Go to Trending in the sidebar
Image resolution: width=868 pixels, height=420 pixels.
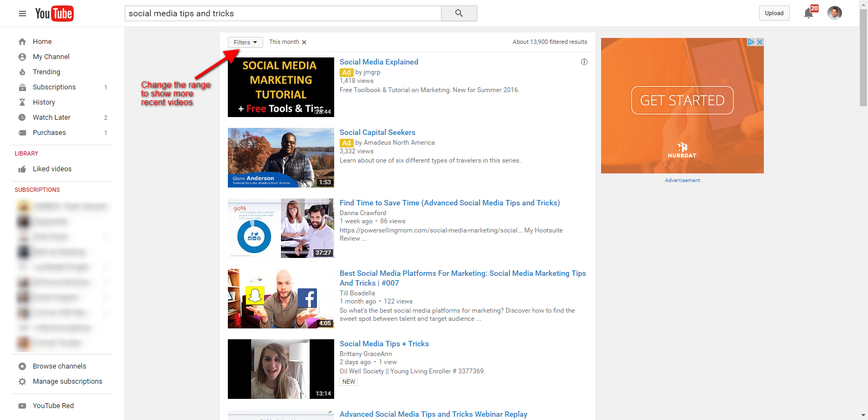(47, 72)
